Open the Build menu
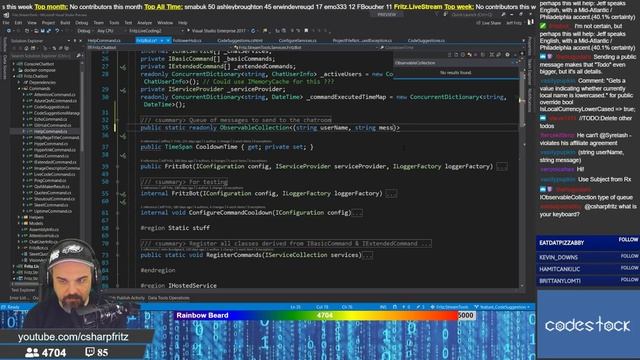The height and width of the screenshot is (360, 640). pos(65,23)
